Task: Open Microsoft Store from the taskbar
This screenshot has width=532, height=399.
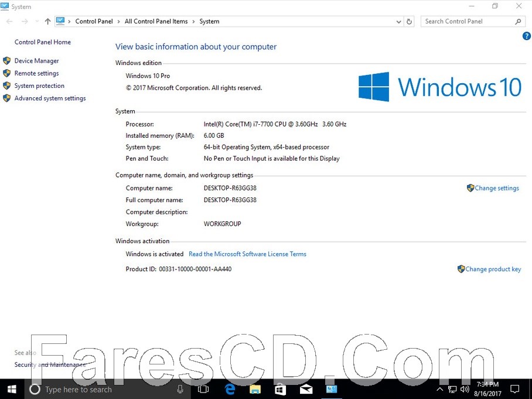Action: 280,389
